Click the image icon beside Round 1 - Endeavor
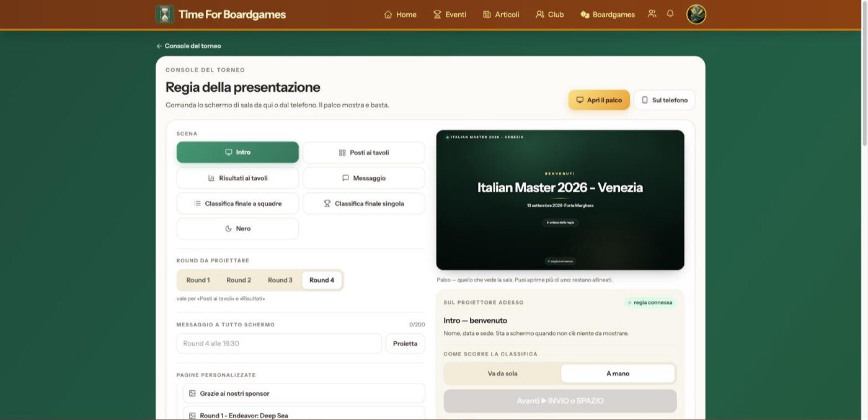The height and width of the screenshot is (420, 868). coord(192,416)
